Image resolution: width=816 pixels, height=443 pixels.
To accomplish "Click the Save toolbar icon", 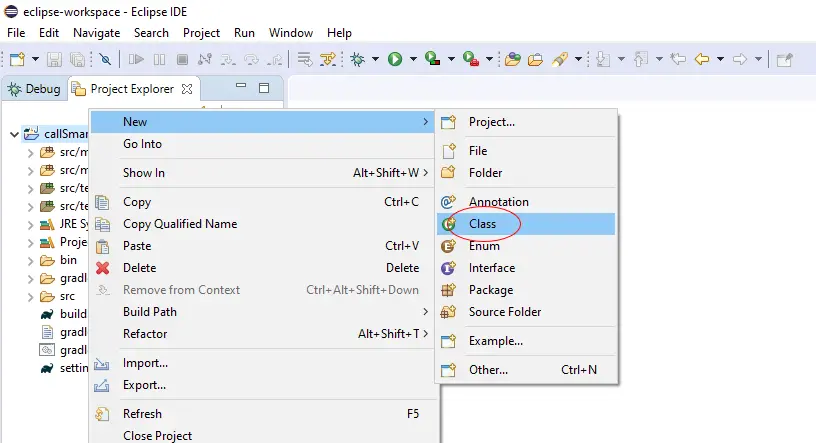I will click(54, 59).
